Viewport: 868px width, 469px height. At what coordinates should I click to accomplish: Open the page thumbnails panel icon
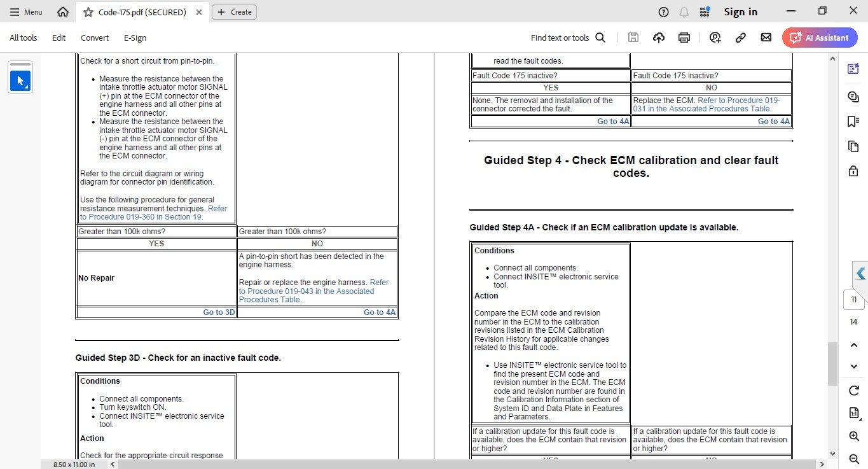pyautogui.click(x=853, y=146)
